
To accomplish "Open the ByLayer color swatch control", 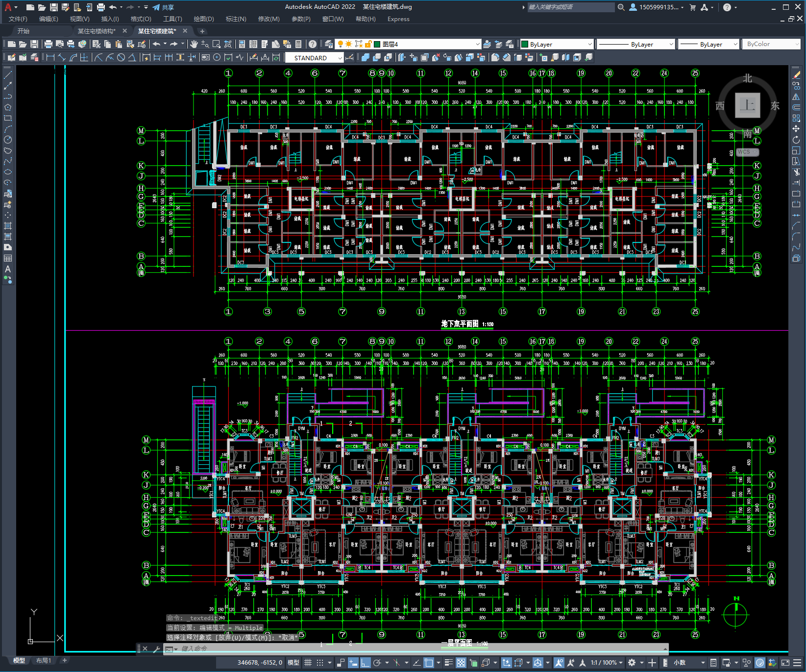I will (x=556, y=44).
